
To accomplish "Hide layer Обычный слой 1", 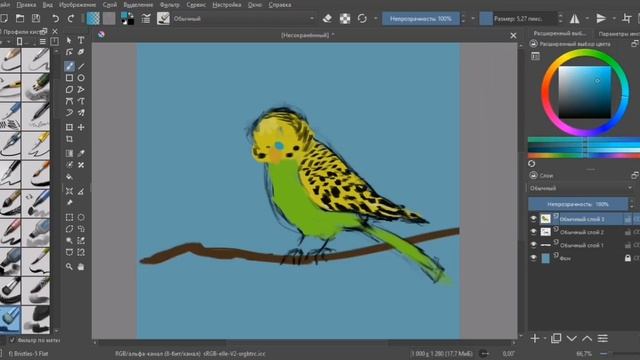I will [x=533, y=244].
